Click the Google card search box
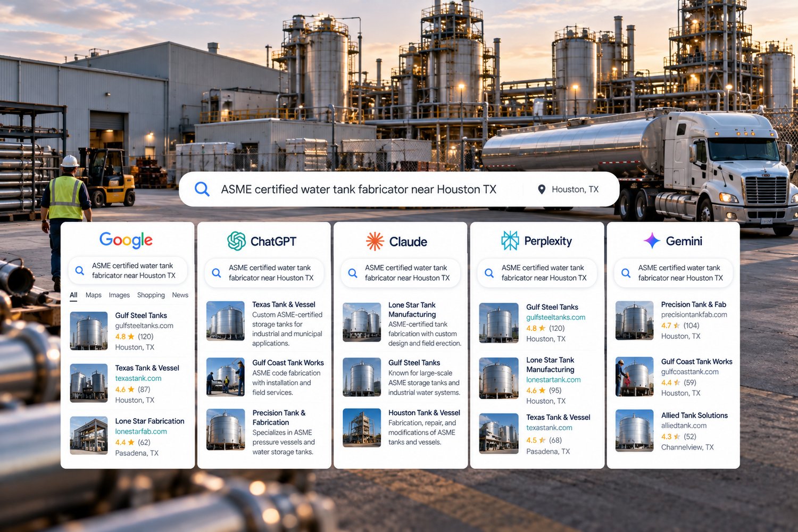Image resolution: width=798 pixels, height=532 pixels. [x=128, y=270]
